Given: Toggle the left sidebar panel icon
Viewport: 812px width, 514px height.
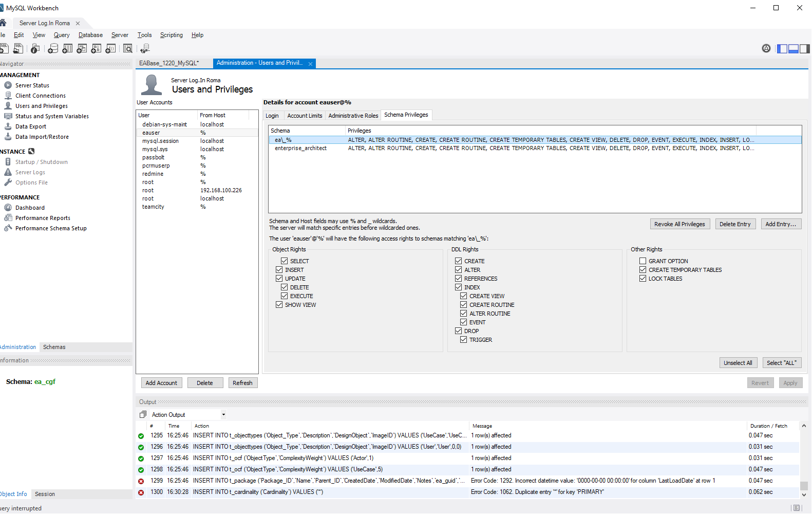Looking at the screenshot, I should point(782,49).
